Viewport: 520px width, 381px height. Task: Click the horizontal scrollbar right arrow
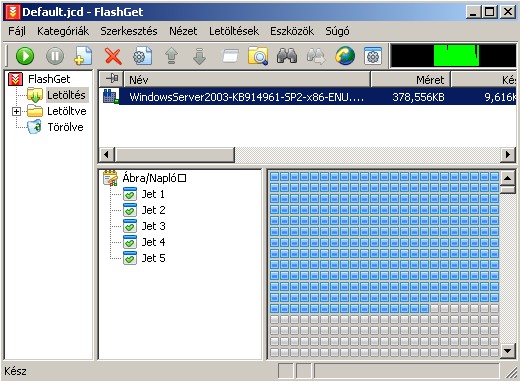click(x=508, y=155)
